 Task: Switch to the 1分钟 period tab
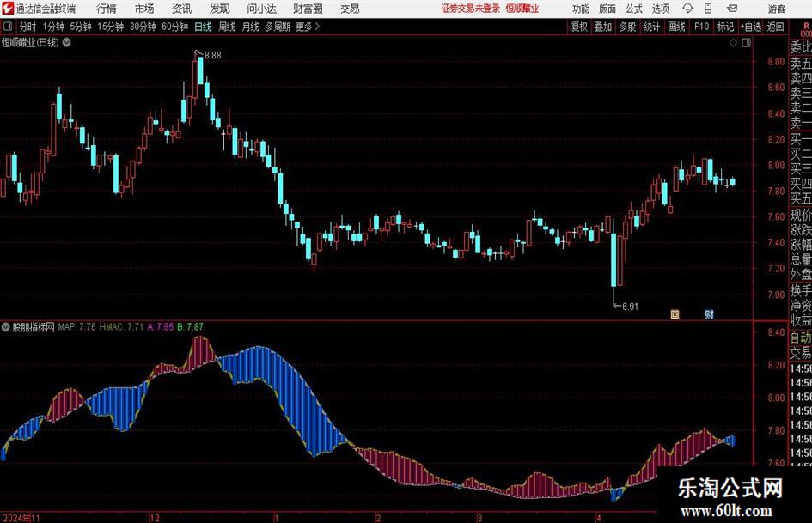[53, 27]
